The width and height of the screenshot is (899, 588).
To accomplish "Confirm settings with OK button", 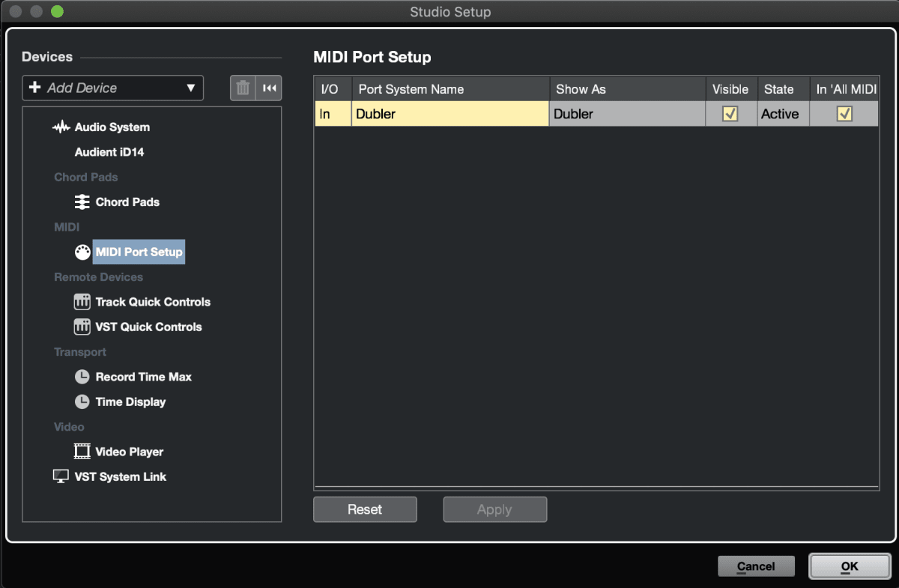I will pos(850,566).
